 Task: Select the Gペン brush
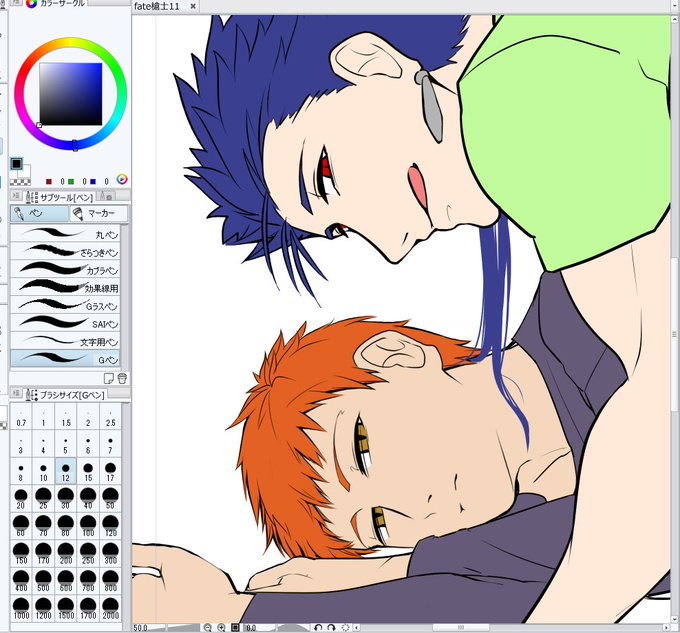[x=65, y=359]
